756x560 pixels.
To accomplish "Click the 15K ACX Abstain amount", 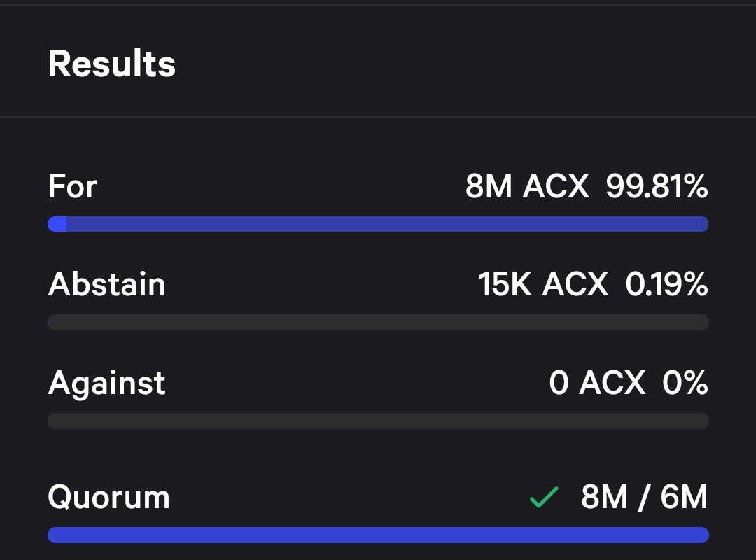I will 543,284.
